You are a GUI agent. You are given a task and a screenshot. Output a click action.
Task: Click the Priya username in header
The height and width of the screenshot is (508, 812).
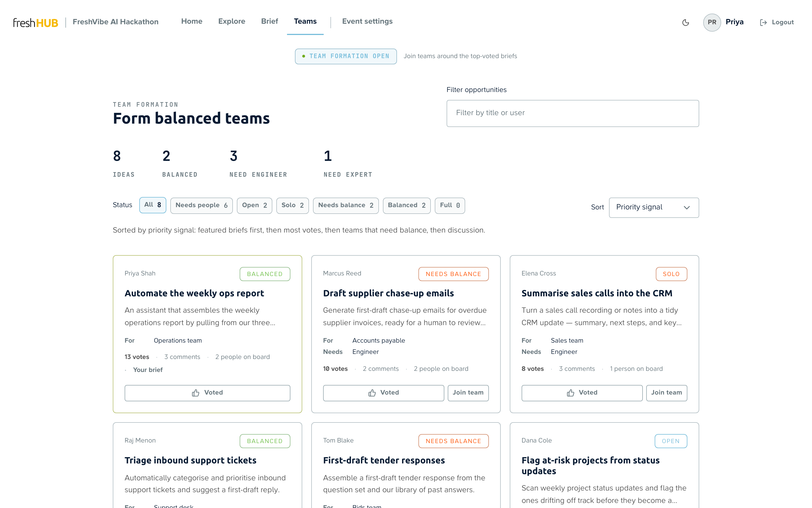click(x=734, y=22)
